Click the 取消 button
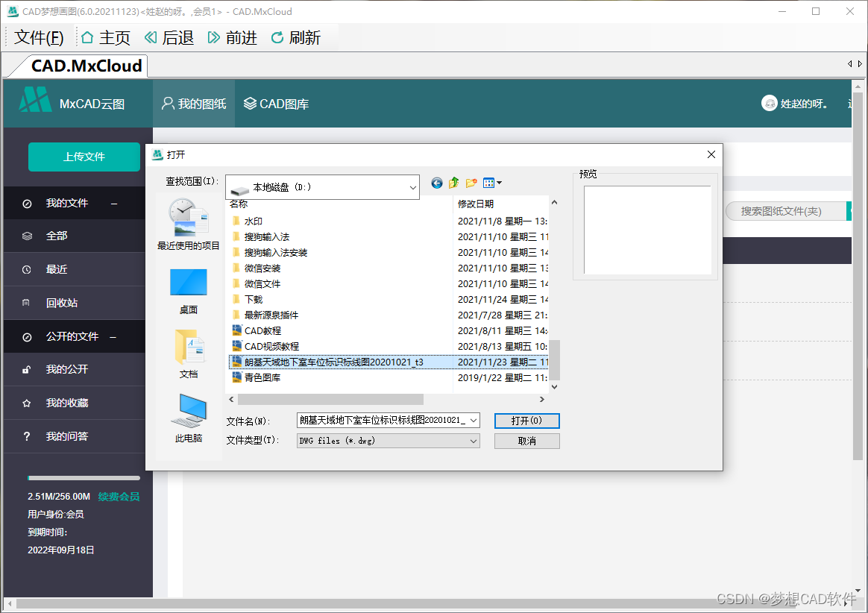Viewport: 868px width, 613px height. (x=527, y=441)
